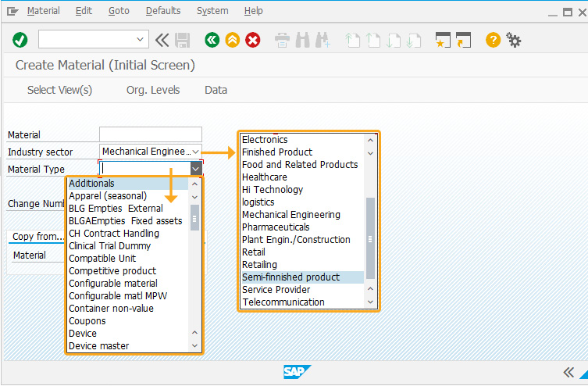Click the Create New Session icon
The width and height of the screenshot is (588, 386).
tap(443, 40)
